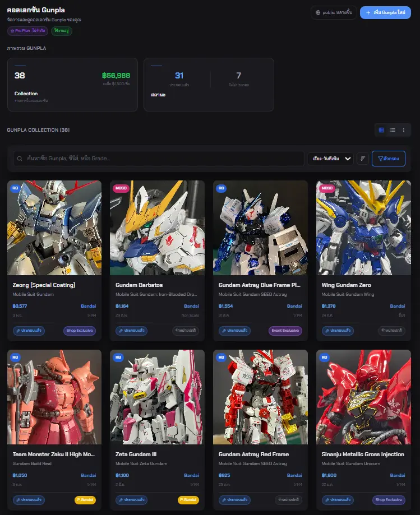This screenshot has width=420, height=515.
Task: Click the ฿1,800 price on Sinanju
Action: point(329,475)
